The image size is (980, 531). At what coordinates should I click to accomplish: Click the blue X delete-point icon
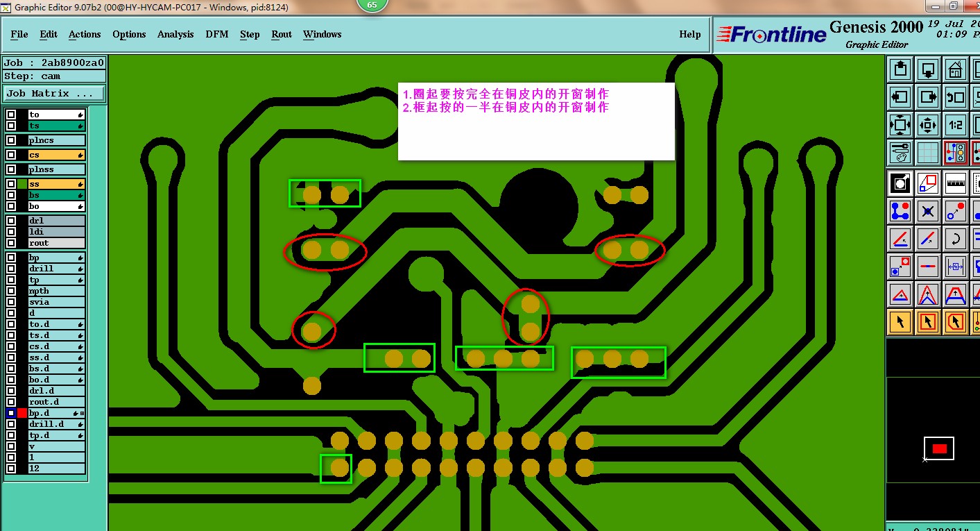[928, 211]
